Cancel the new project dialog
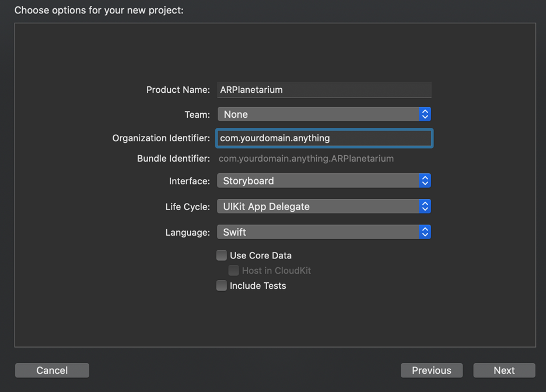 [x=52, y=370]
